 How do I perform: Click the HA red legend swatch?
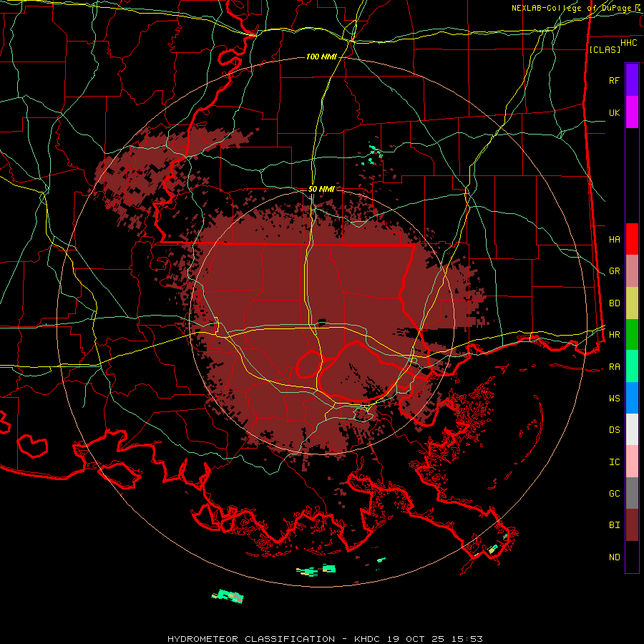pos(632,239)
